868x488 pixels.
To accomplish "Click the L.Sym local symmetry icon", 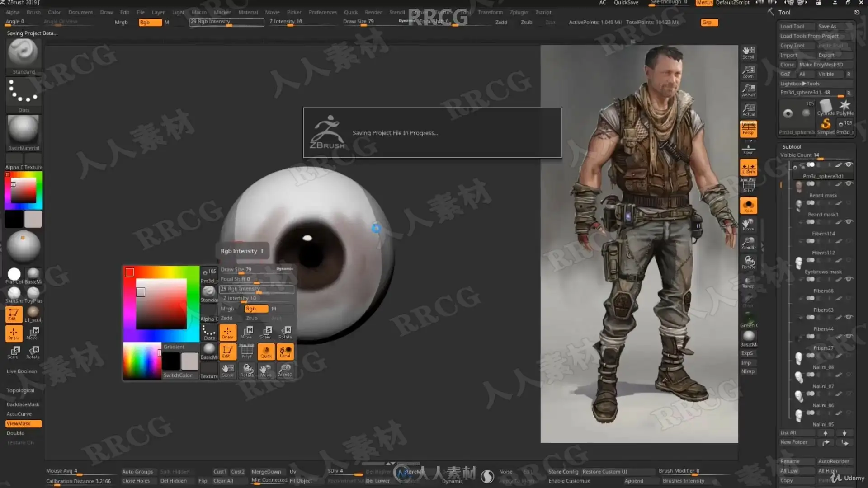I will (x=748, y=168).
